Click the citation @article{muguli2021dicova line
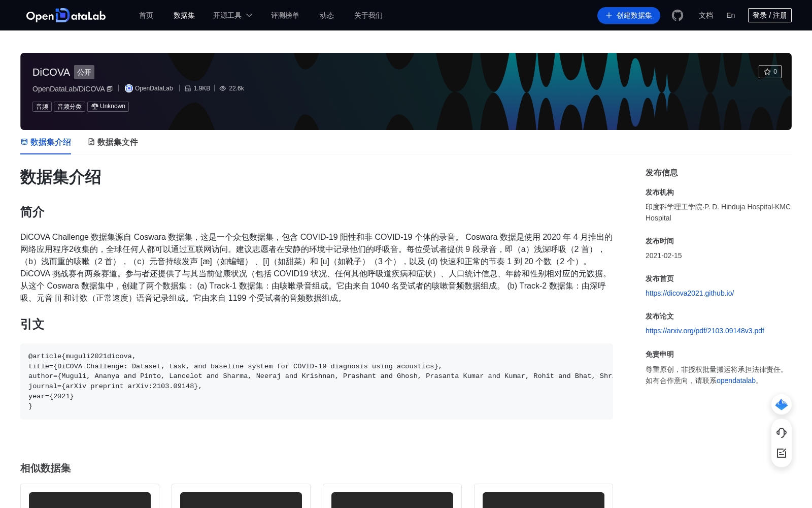This screenshot has height=508, width=812. point(82,356)
